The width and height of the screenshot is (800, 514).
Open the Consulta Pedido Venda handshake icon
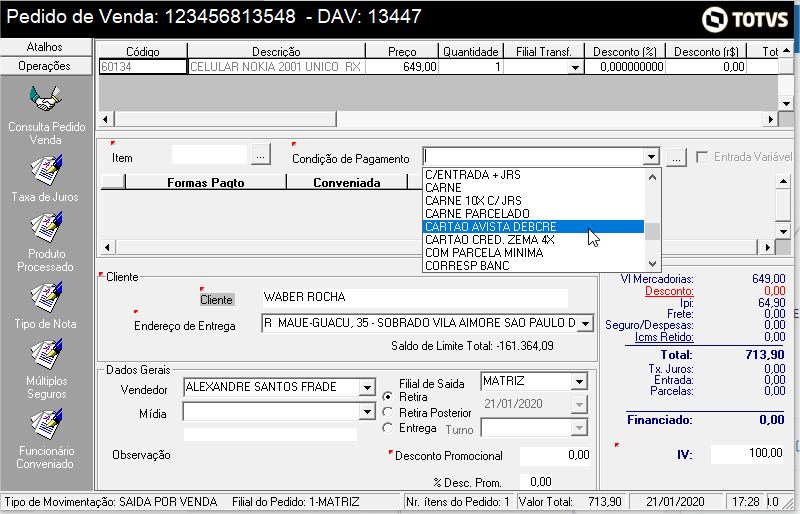pyautogui.click(x=46, y=99)
